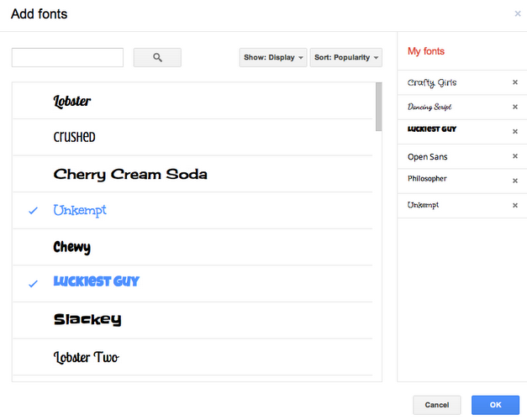Select the Lobster font
Viewport: 527px width, 420px height.
point(72,102)
